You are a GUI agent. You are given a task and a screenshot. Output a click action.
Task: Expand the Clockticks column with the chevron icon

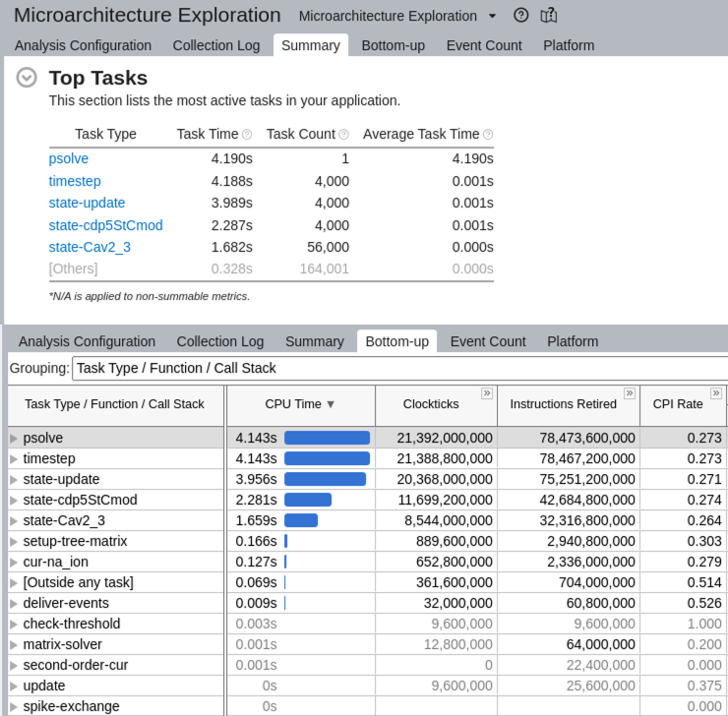(x=486, y=393)
